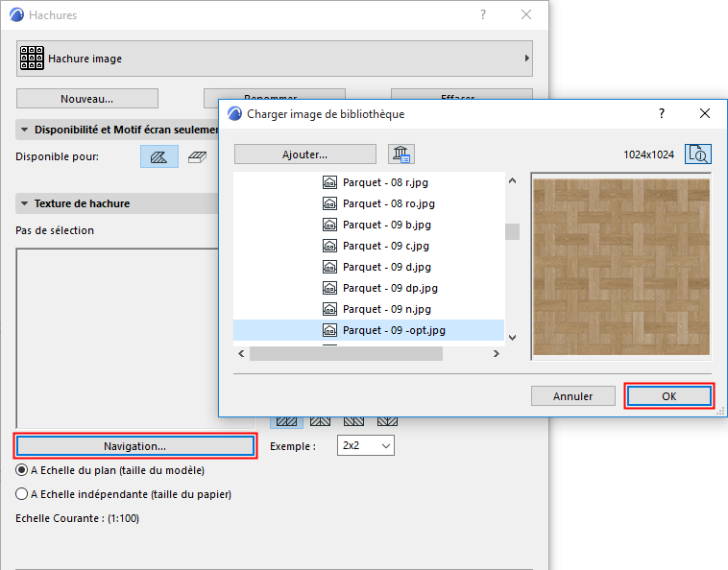Click Ajouter... in library dialog
The height and width of the screenshot is (570, 728).
pos(305,154)
